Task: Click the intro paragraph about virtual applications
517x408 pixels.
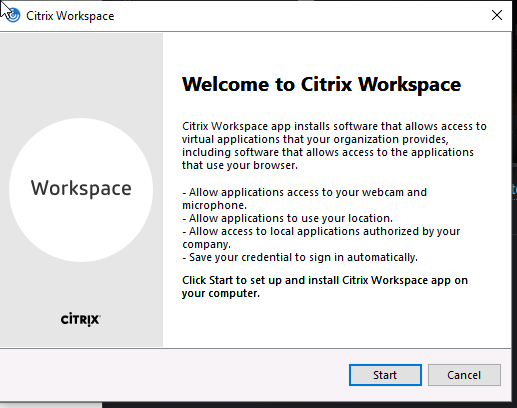Action: coord(334,146)
